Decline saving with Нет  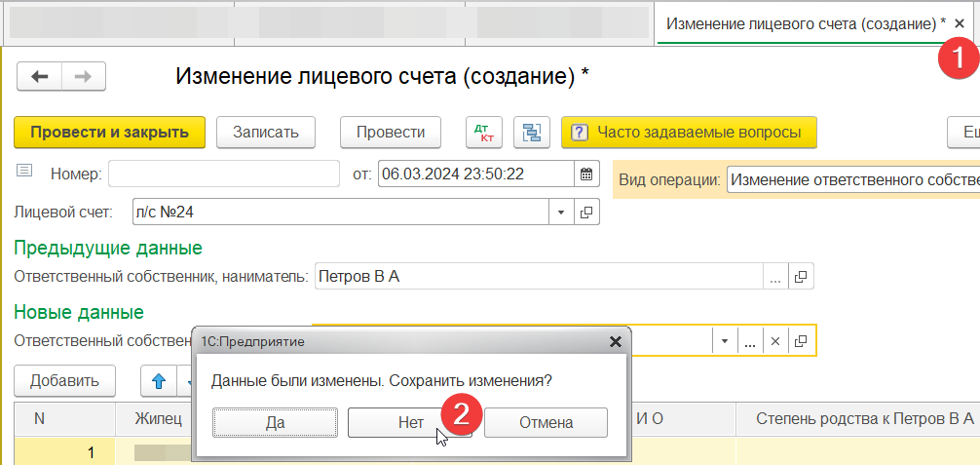point(410,422)
